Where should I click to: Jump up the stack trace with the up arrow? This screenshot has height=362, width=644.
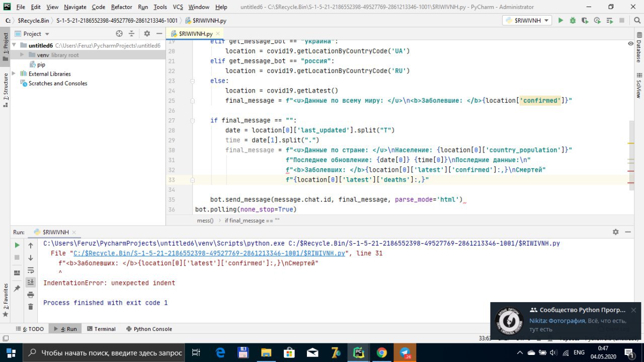[31, 245]
